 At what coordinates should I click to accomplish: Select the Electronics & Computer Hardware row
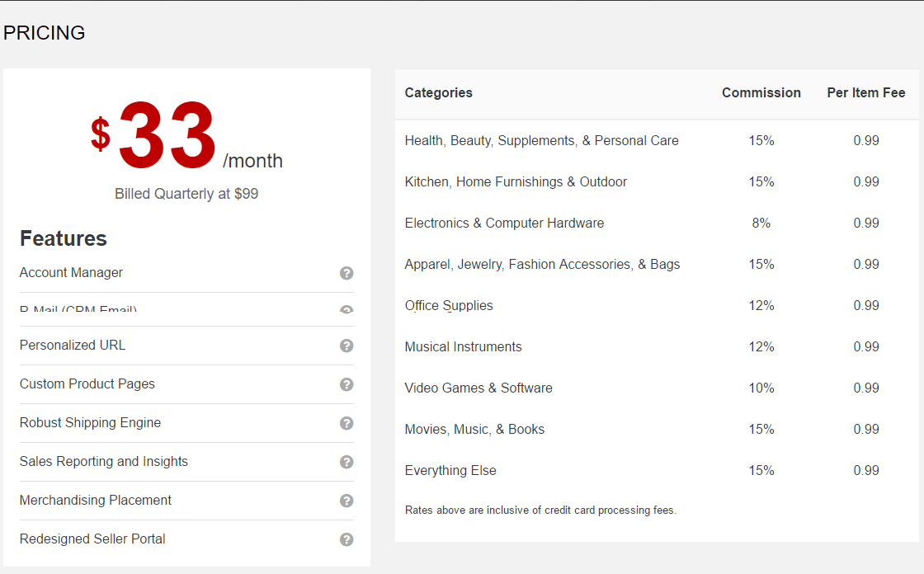(657, 223)
